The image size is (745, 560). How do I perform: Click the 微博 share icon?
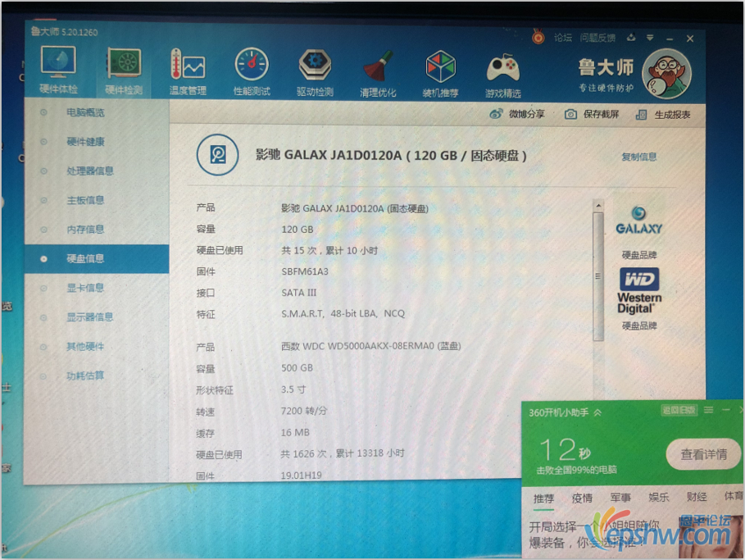pos(496,114)
